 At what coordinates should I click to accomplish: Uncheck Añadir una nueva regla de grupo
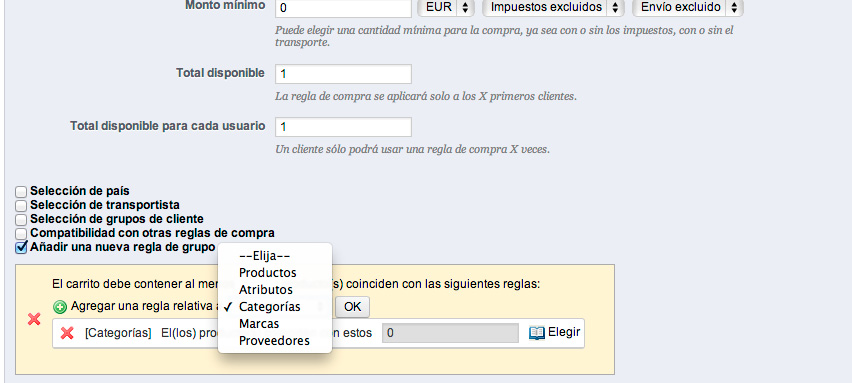tap(21, 248)
